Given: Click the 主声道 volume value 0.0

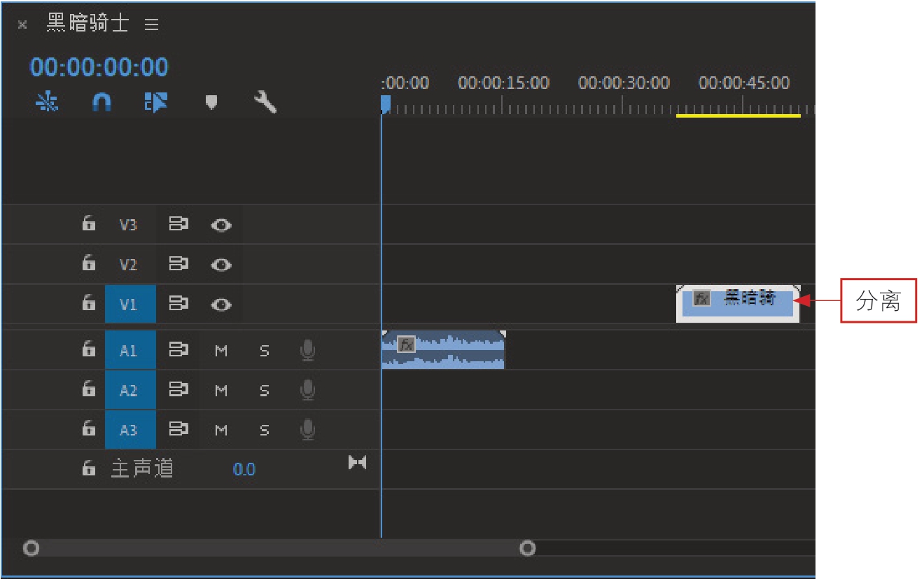Looking at the screenshot, I should click(244, 469).
